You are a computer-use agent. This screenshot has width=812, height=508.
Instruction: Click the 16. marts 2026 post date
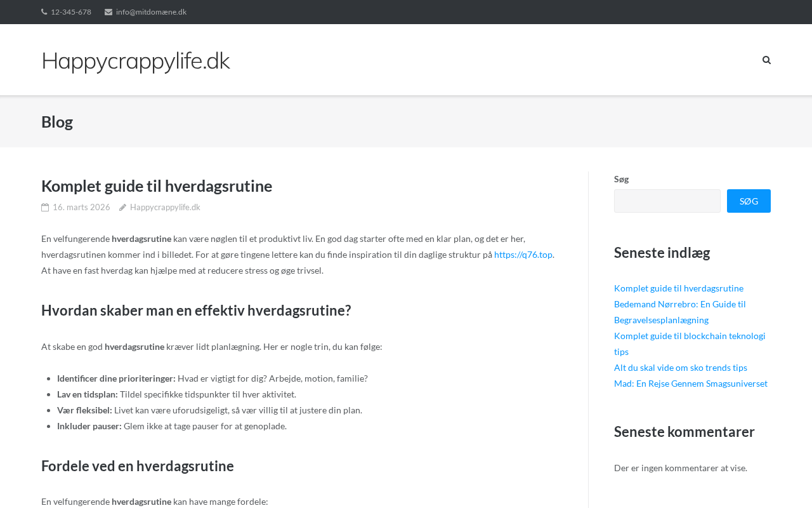click(x=81, y=207)
